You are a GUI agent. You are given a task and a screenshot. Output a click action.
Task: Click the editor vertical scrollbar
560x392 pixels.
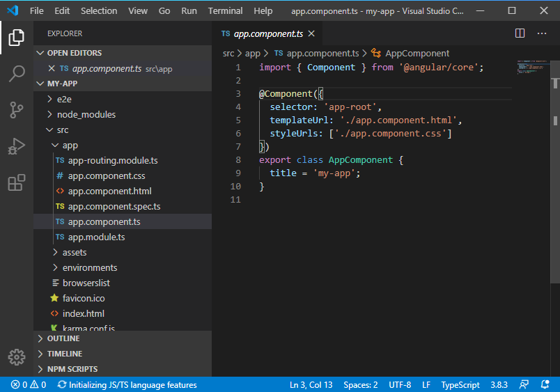click(555, 171)
